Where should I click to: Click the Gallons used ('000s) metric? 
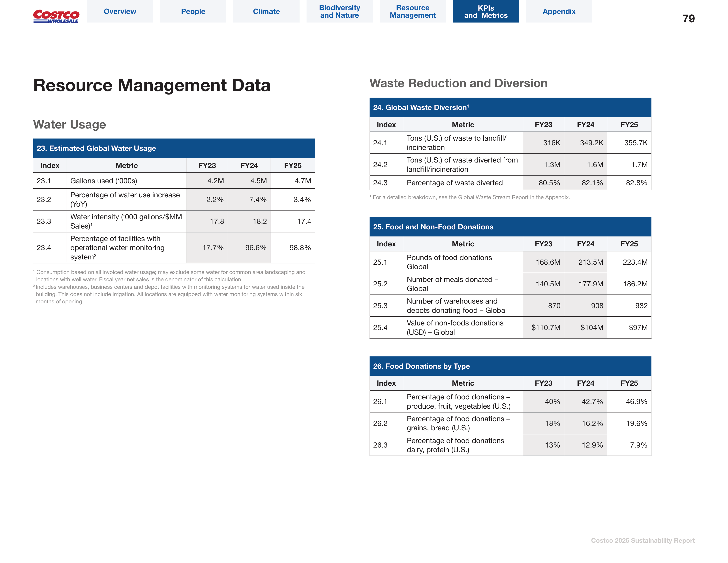[x=104, y=181]
